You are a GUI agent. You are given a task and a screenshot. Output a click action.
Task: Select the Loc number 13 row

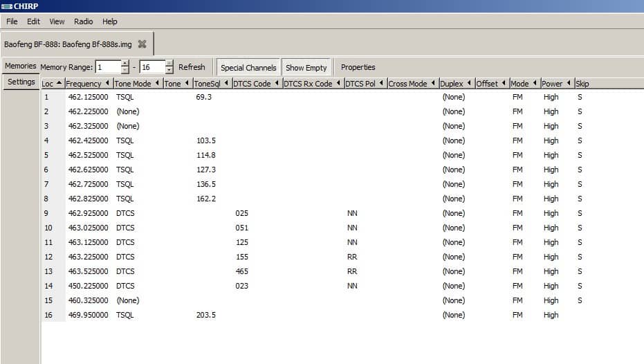click(x=48, y=271)
